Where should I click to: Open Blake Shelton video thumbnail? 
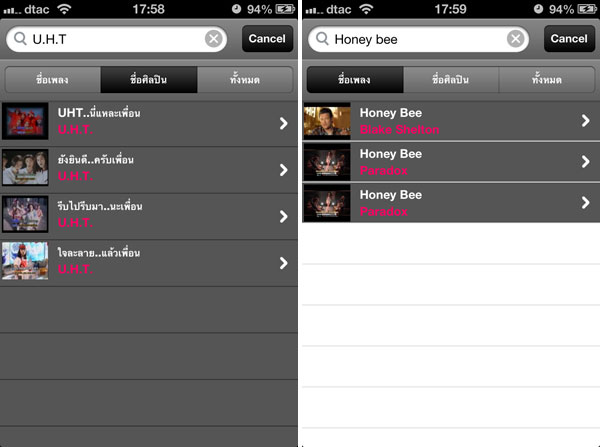pos(327,121)
